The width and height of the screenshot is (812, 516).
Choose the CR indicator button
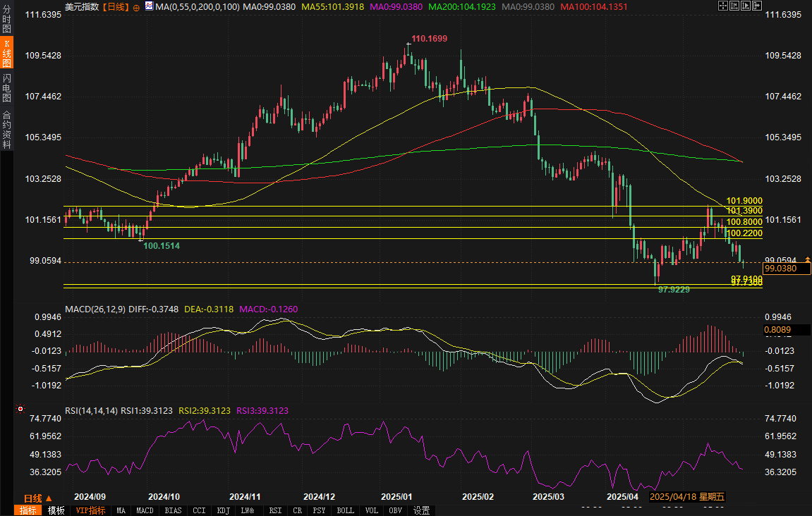(297, 510)
